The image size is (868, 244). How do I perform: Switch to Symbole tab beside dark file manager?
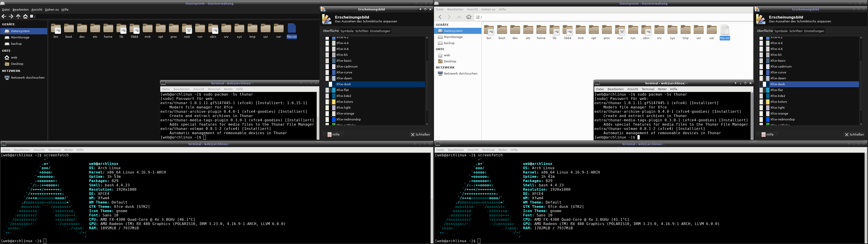pyautogui.click(x=347, y=31)
